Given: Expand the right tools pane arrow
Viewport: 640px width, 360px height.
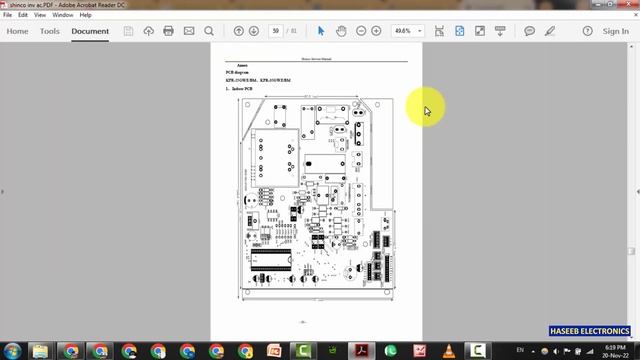Looking at the screenshot, I should (x=638, y=191).
